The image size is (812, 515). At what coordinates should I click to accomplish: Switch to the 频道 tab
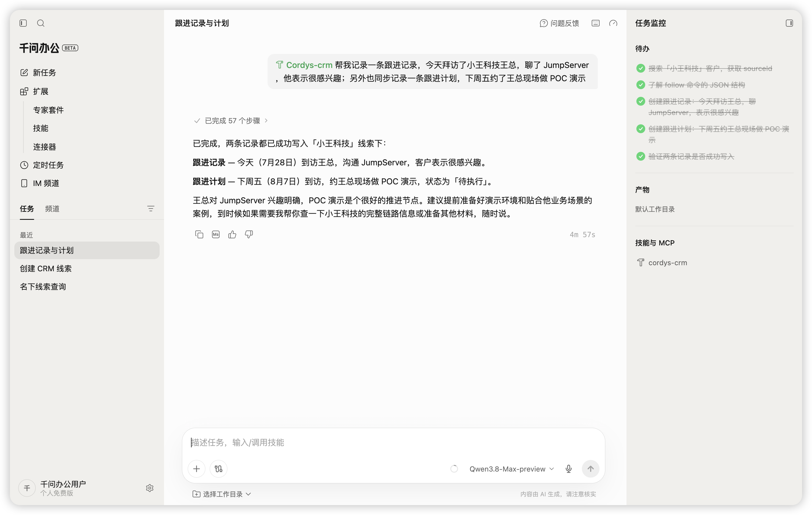[52, 209]
